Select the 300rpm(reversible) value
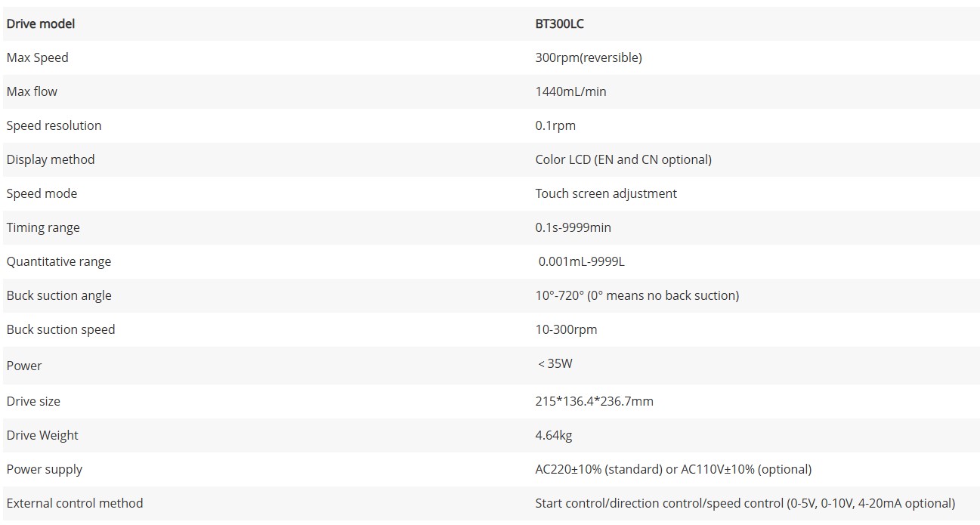Viewport: 980px width, 525px height. [589, 57]
